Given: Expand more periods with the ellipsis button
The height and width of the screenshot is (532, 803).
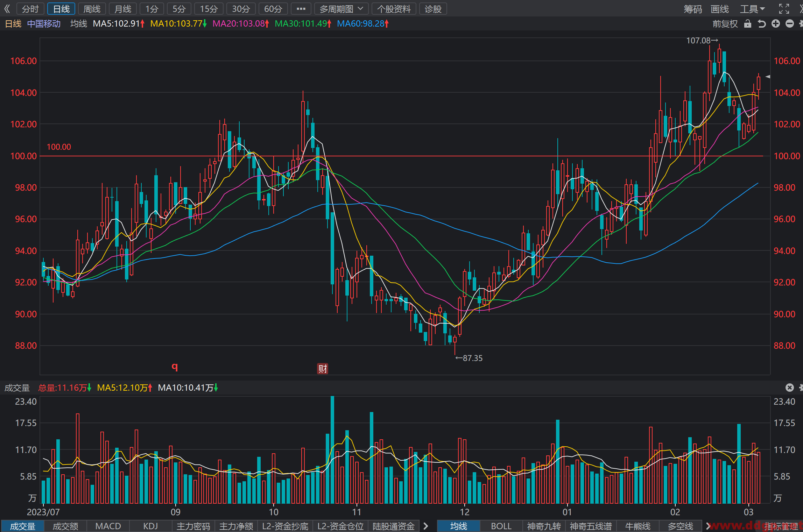Looking at the screenshot, I should click(301, 9).
